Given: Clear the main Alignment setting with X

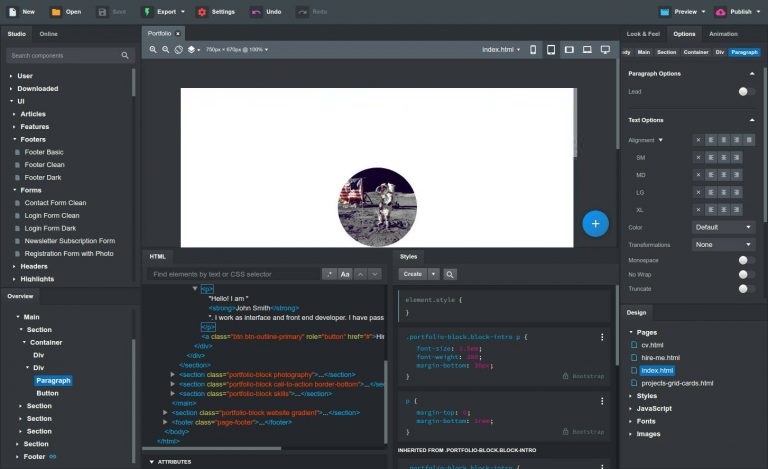Looking at the screenshot, I should coord(698,140).
